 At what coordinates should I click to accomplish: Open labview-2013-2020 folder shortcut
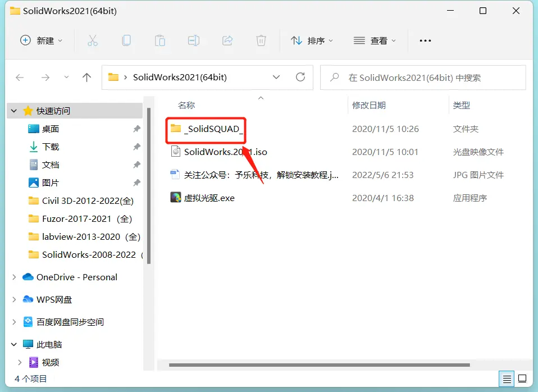pyautogui.click(x=84, y=236)
